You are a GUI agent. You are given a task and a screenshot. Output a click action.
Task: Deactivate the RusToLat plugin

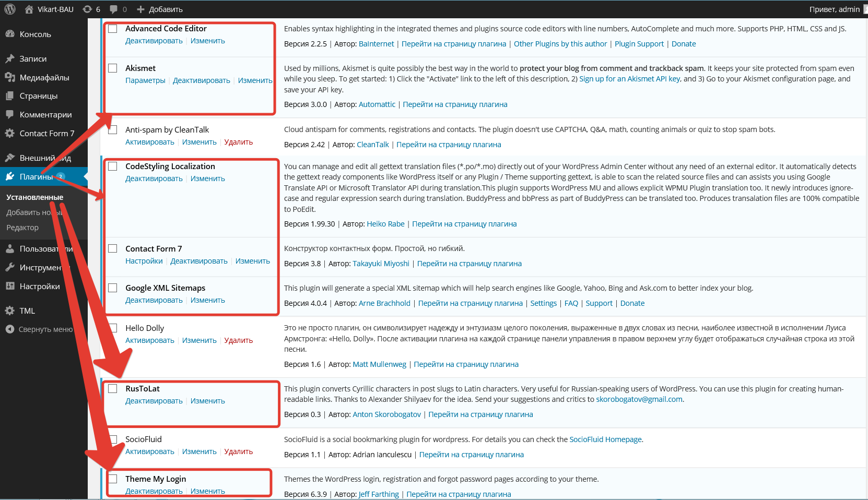coord(154,401)
